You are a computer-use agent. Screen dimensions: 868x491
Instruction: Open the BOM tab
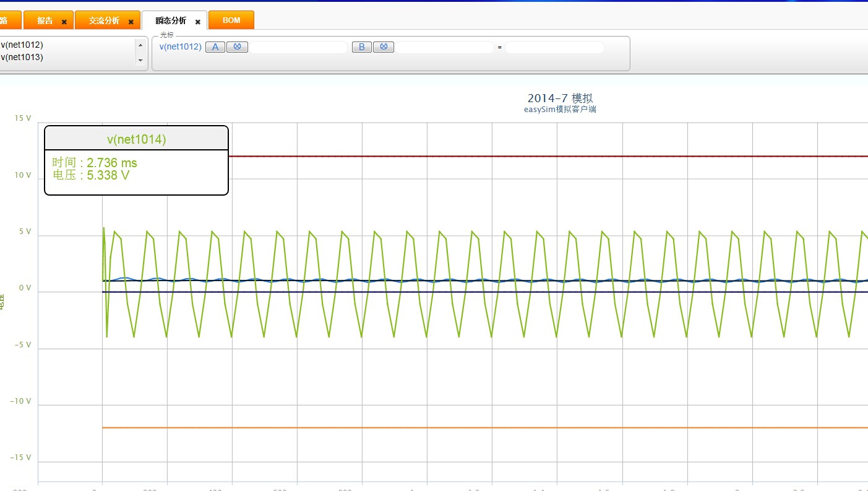[x=231, y=20]
